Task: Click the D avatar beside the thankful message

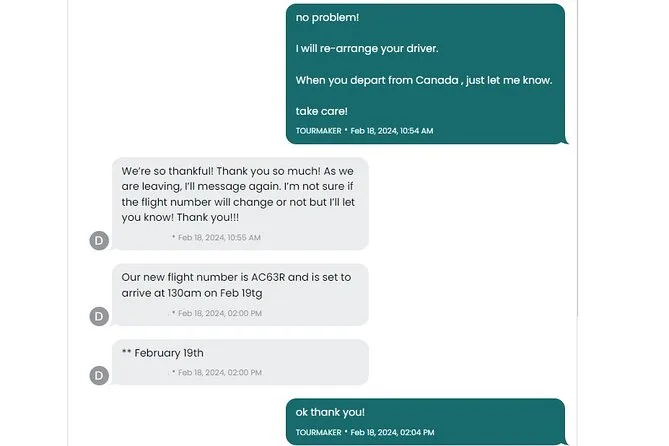Action: [x=99, y=239]
